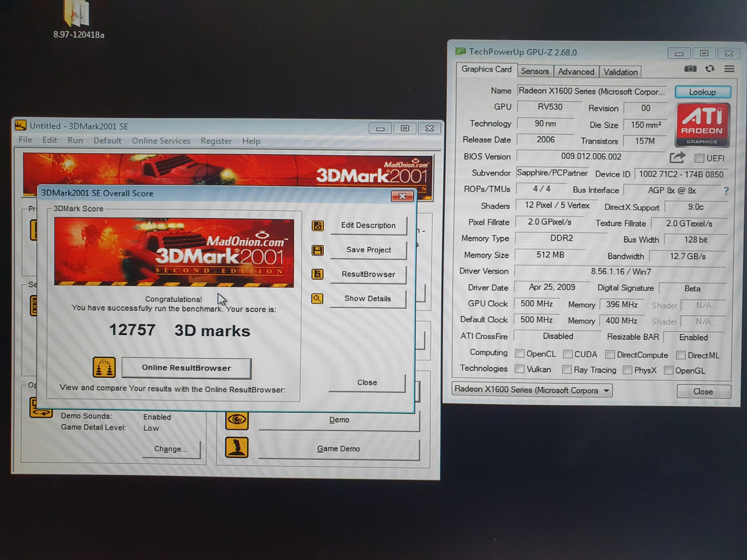Toggle the OpenGL checkbox

click(x=668, y=370)
